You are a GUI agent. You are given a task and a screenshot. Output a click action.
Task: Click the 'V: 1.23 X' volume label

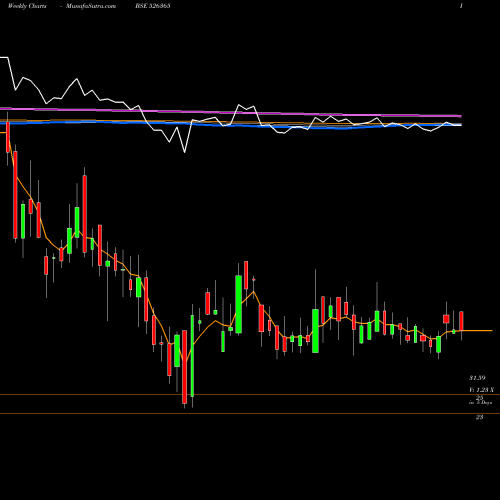tap(481, 390)
